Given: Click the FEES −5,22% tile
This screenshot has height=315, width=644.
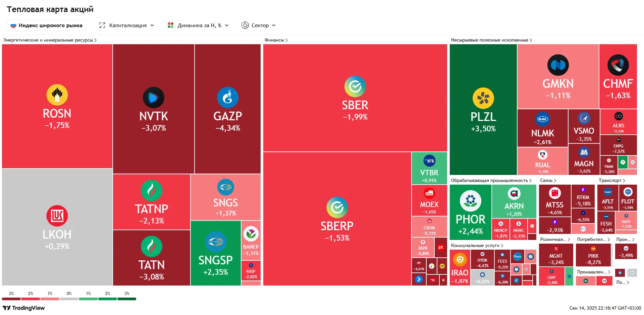Looking at the screenshot, I should click(502, 260).
